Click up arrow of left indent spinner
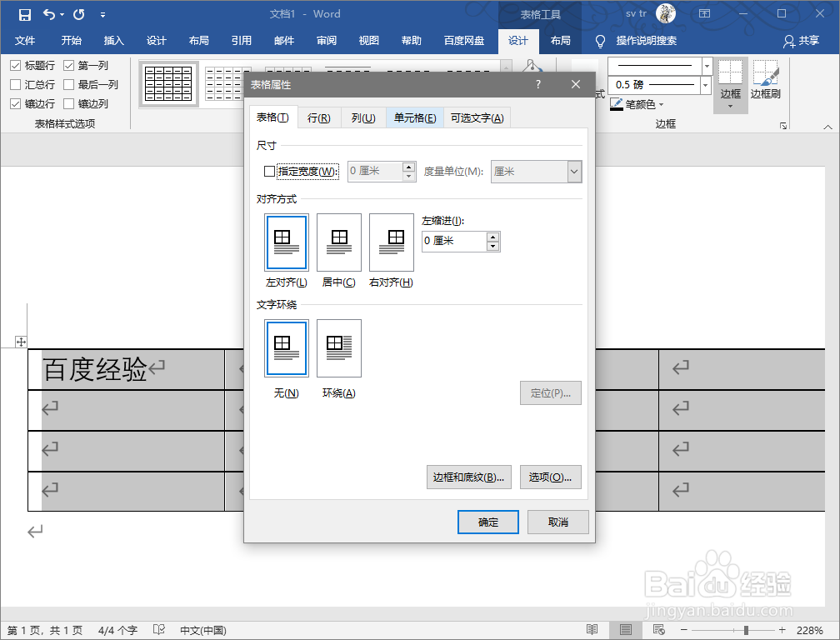Viewport: 840px width, 640px height. 492,236
